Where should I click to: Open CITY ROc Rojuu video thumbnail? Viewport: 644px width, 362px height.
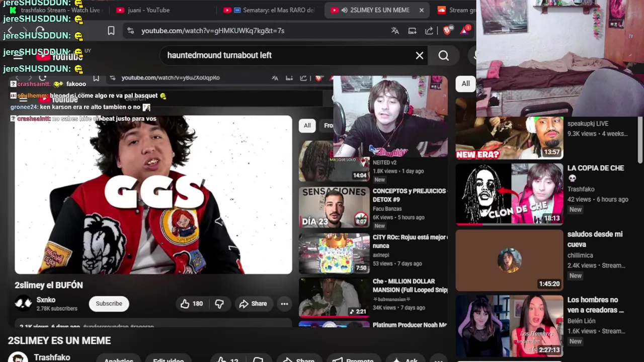334,253
